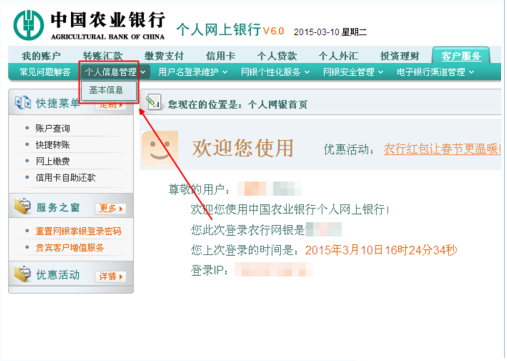Open the 个人外汇 tab
507x361 pixels.
[x=338, y=56]
